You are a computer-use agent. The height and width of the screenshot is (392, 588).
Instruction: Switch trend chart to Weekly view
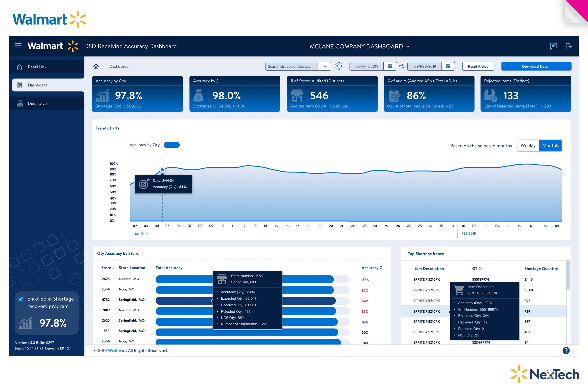pyautogui.click(x=528, y=145)
